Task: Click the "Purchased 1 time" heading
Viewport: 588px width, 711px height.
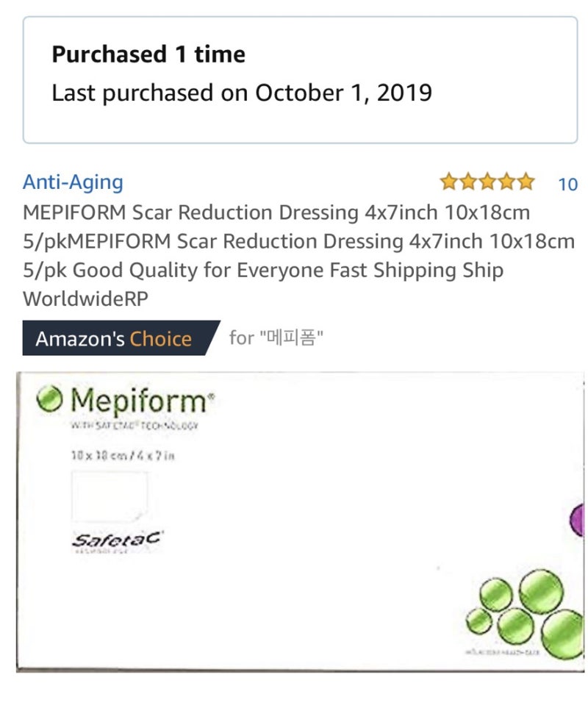Action: [x=148, y=54]
